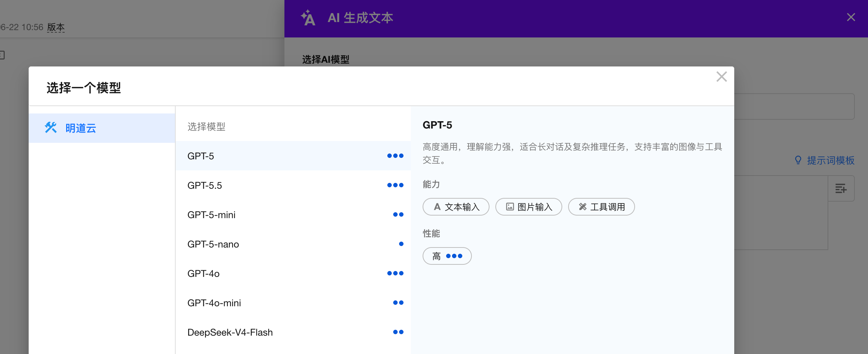Close the 选择一个模型 dialog
The image size is (868, 354).
coord(722,77)
